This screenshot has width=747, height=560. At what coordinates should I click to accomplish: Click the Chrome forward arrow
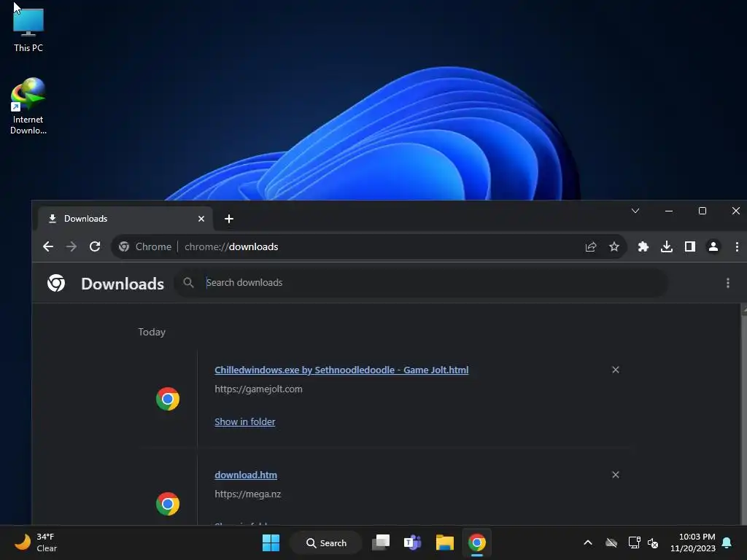[x=71, y=246]
